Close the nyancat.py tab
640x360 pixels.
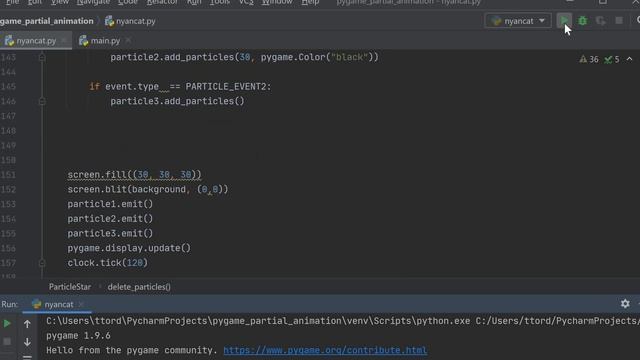tap(64, 41)
